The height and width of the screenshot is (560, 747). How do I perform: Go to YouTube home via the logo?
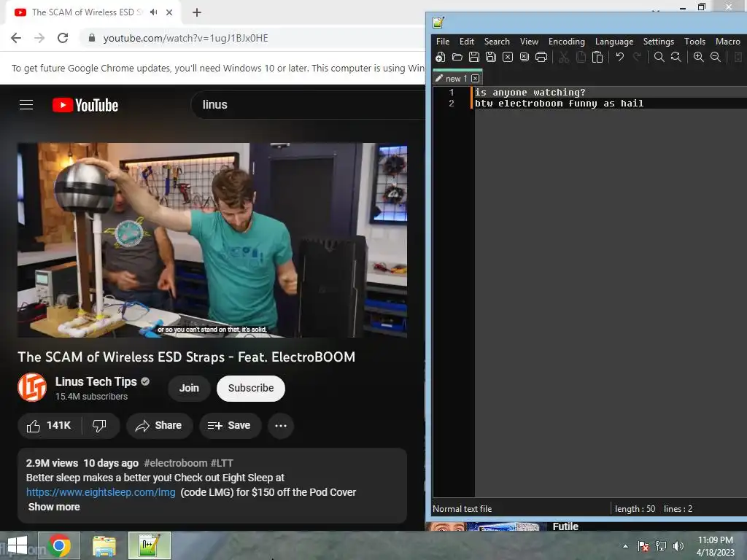(85, 105)
